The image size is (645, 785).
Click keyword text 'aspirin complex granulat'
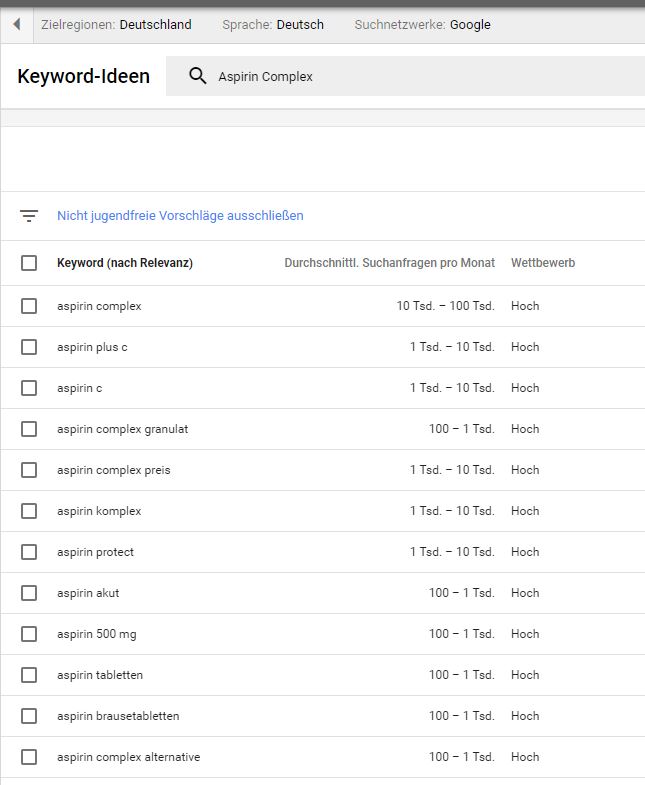[x=123, y=429]
